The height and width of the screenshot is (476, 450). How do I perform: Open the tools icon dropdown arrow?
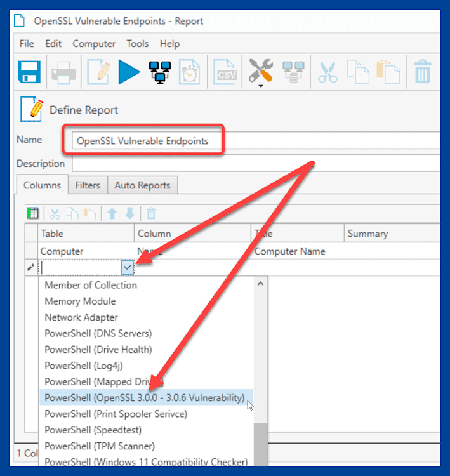tap(261, 86)
